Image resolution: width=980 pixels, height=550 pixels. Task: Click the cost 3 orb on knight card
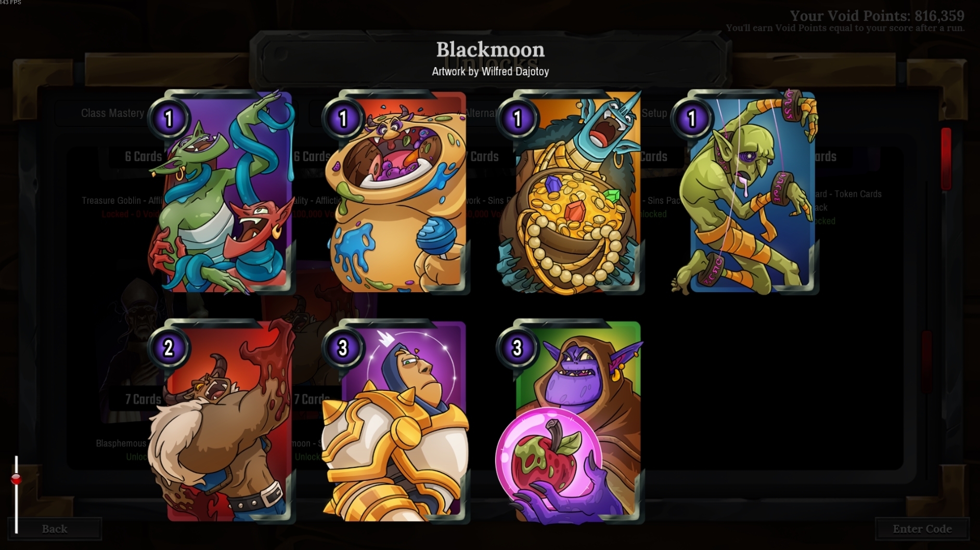pyautogui.click(x=343, y=348)
